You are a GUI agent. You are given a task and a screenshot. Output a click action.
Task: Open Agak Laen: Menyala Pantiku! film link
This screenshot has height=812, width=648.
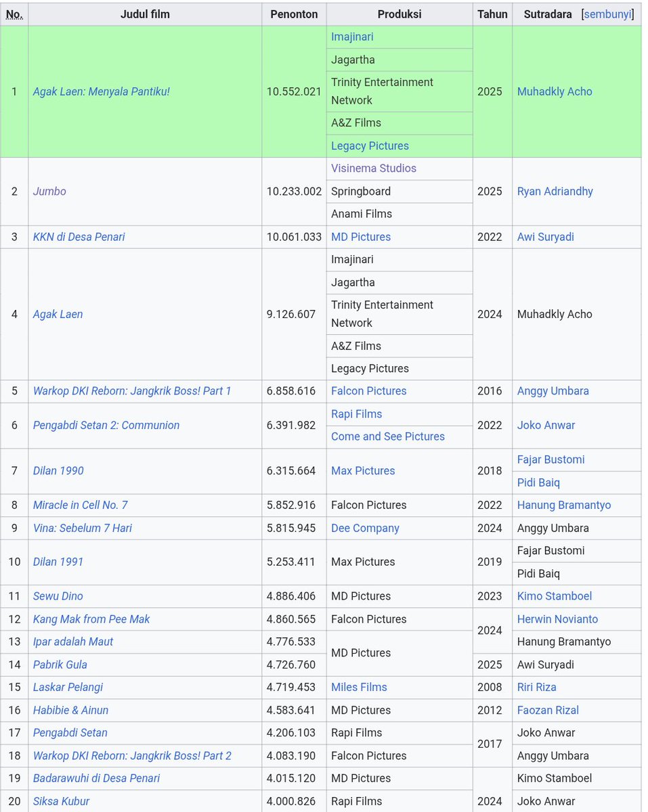102,91
